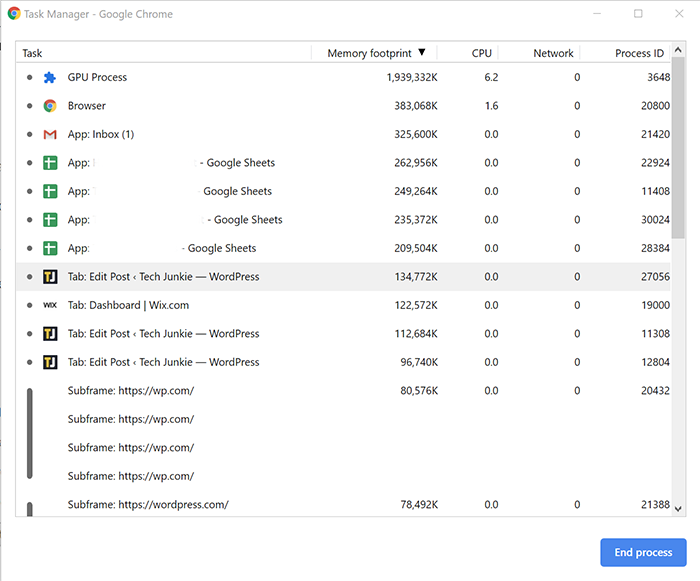Image resolution: width=700 pixels, height=581 pixels.
Task: Sort by the CPU column header
Action: [x=467, y=53]
